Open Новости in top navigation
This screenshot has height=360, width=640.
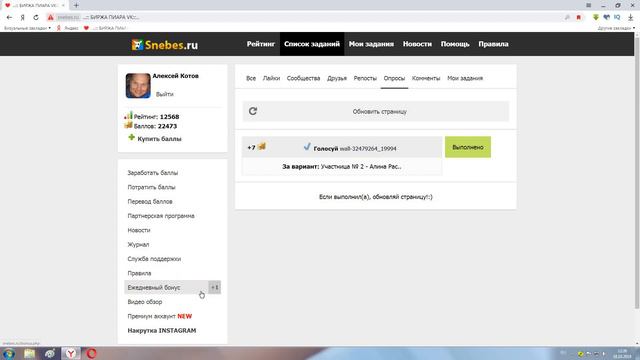417,44
